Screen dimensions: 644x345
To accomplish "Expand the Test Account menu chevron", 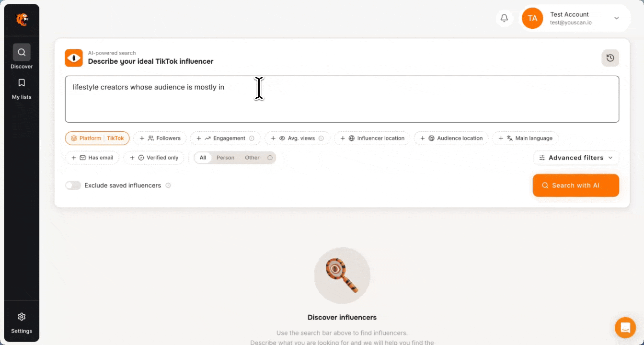I will [617, 18].
